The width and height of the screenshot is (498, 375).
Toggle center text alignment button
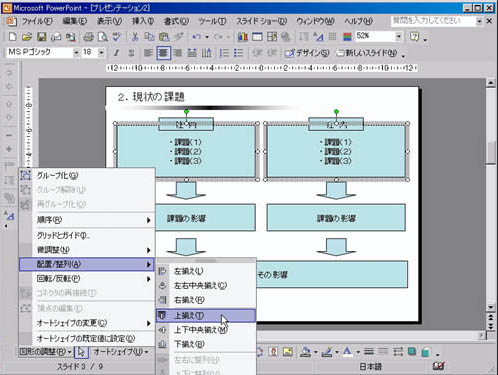[163, 53]
